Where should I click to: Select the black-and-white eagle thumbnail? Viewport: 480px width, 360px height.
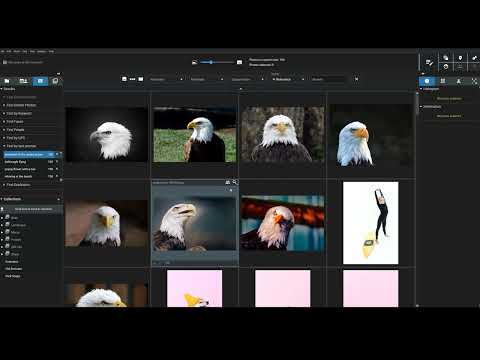[107, 135]
